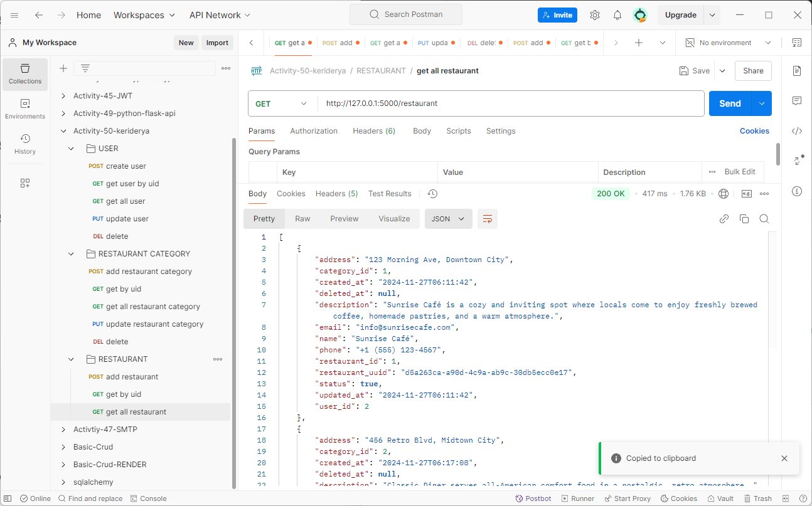
Task: Open the History sidebar panel
Action: point(25,144)
